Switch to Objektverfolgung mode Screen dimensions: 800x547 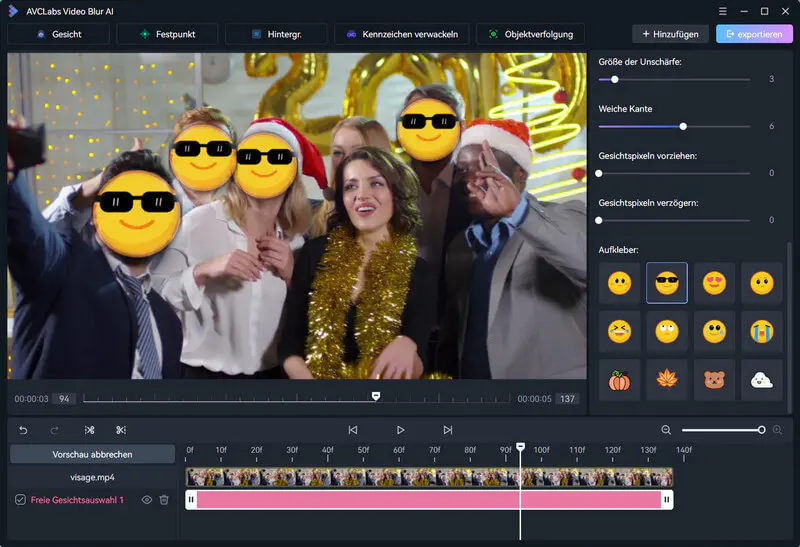(x=531, y=34)
